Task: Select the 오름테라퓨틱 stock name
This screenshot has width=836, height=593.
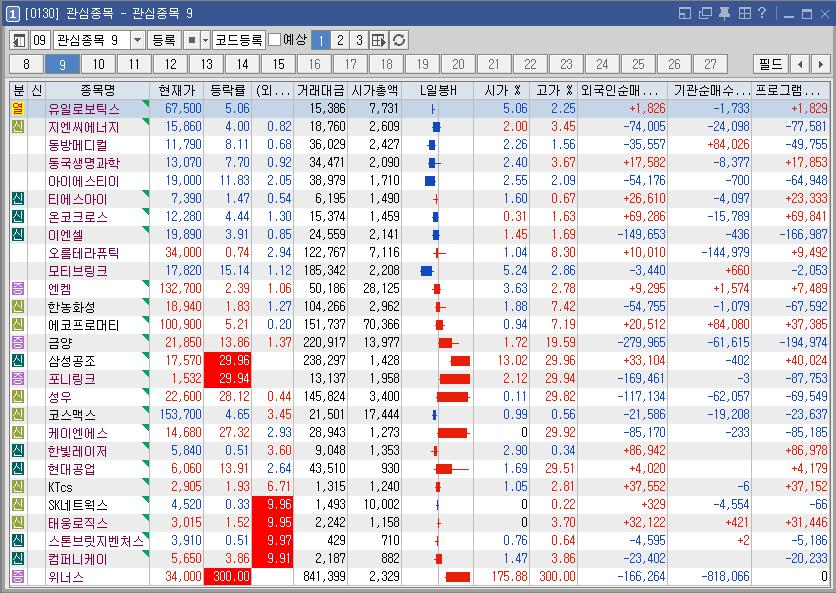Action: [84, 253]
